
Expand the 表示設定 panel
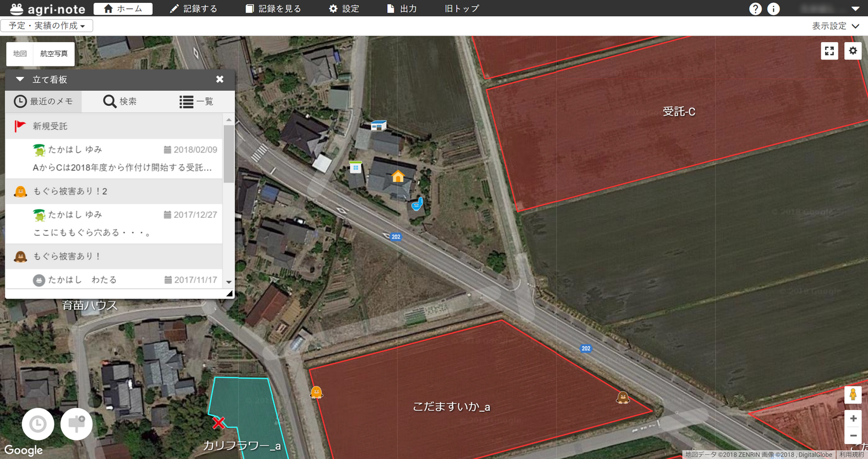pyautogui.click(x=837, y=26)
